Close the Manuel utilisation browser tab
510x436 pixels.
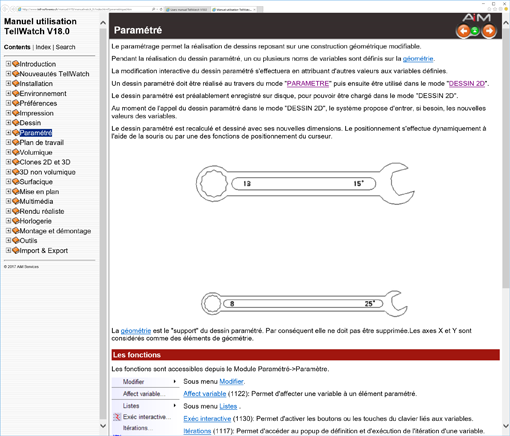click(255, 9)
